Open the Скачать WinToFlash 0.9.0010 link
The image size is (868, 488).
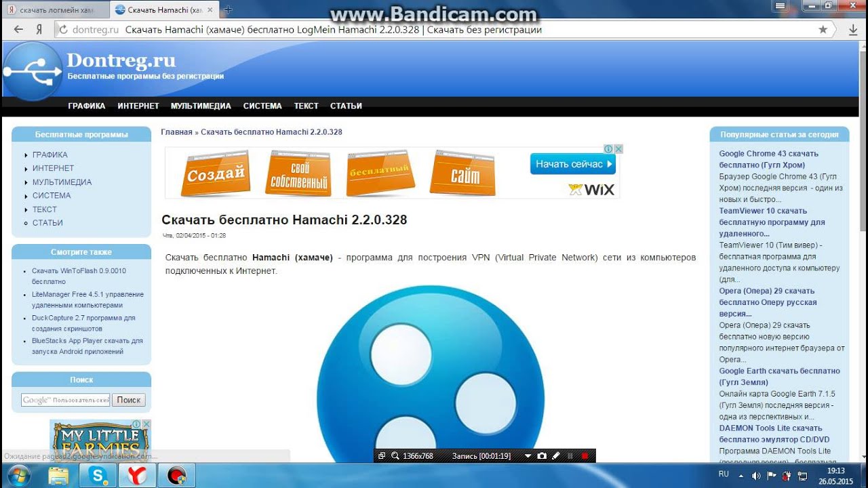tap(79, 276)
